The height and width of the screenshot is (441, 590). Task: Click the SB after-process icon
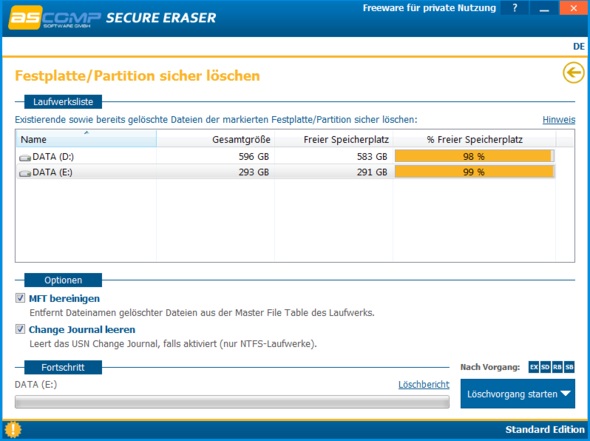(569, 367)
